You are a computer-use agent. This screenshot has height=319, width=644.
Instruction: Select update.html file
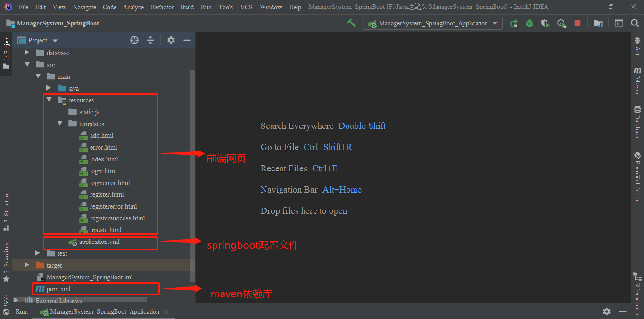[x=105, y=230]
